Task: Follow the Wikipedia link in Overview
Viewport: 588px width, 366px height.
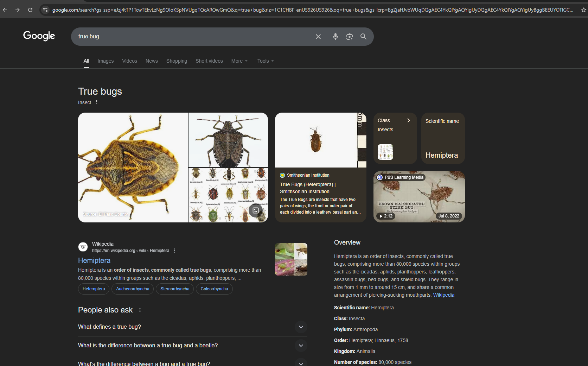Action: pyautogui.click(x=443, y=295)
